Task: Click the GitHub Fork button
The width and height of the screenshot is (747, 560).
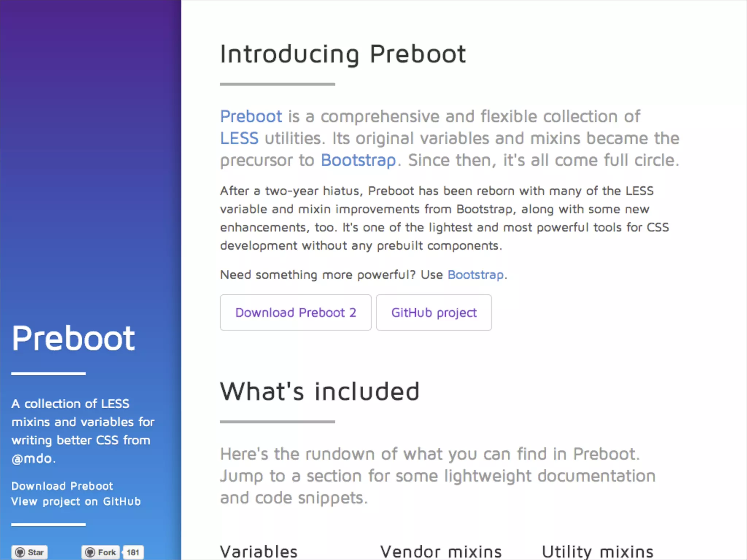Action: [x=101, y=552]
